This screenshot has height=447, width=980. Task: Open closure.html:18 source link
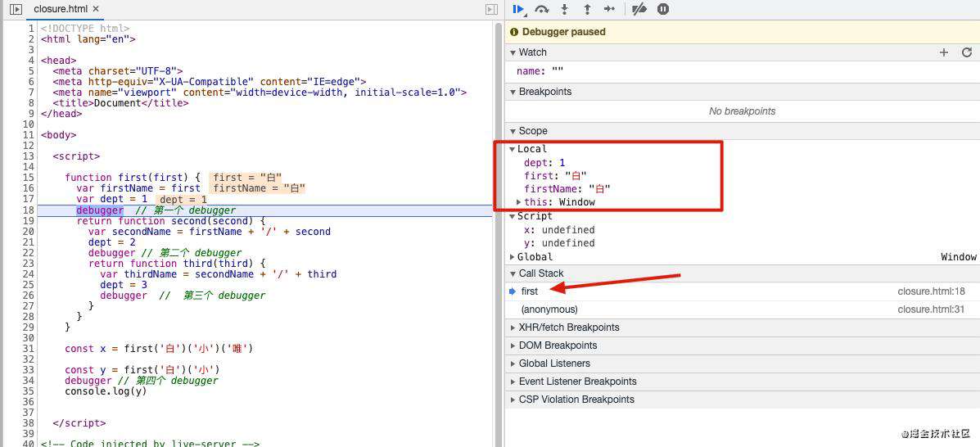(x=931, y=291)
